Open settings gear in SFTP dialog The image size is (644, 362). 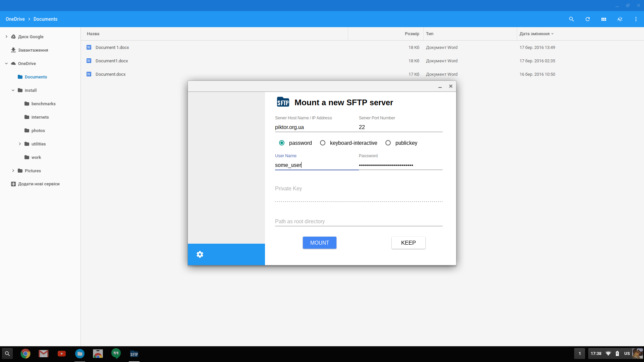pos(200,254)
